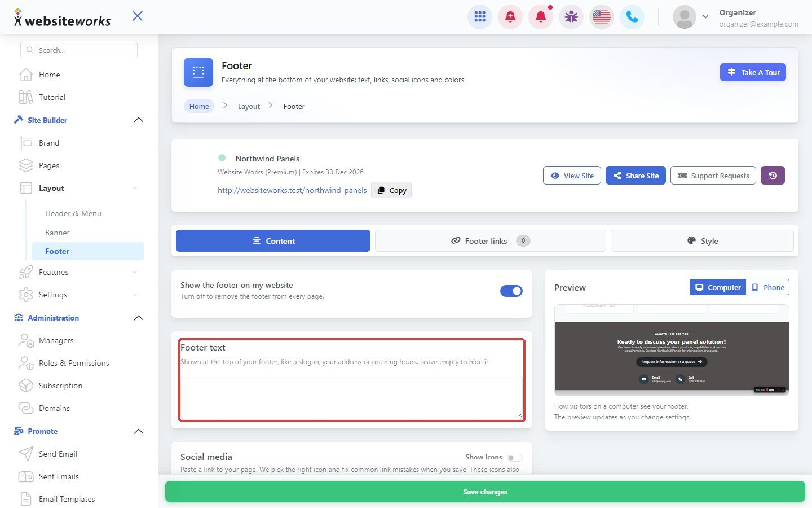Click into the Footer text textarea
The width and height of the screenshot is (812, 508).
click(x=352, y=397)
